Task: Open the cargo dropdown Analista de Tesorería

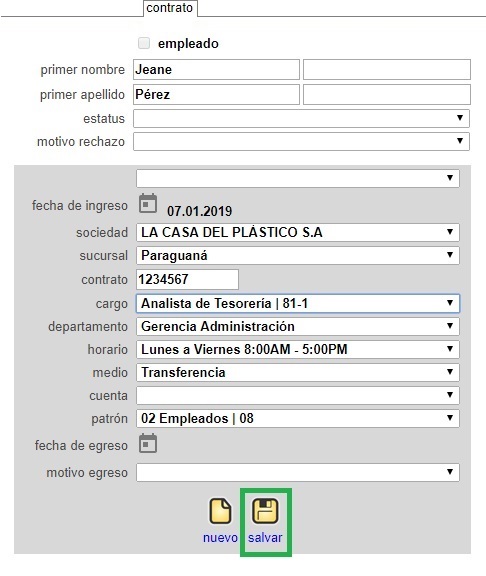Action: pos(298,303)
